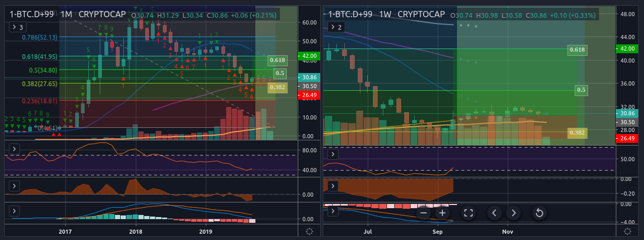
Task: Click the 1-BTC.D+99 symbol on 1W chart
Action: pos(350,15)
